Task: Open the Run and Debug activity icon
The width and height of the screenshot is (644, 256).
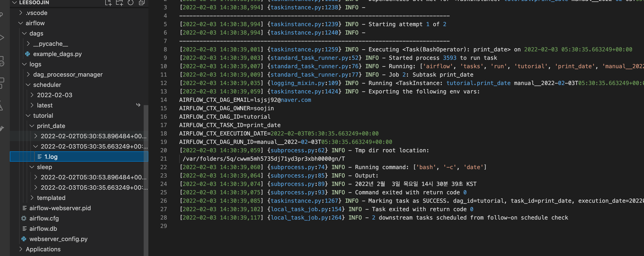Action: point(2,38)
